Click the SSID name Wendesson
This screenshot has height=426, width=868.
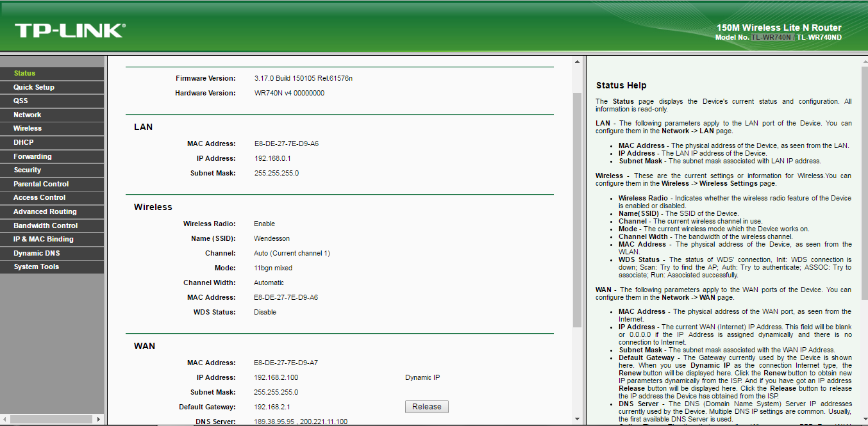272,238
